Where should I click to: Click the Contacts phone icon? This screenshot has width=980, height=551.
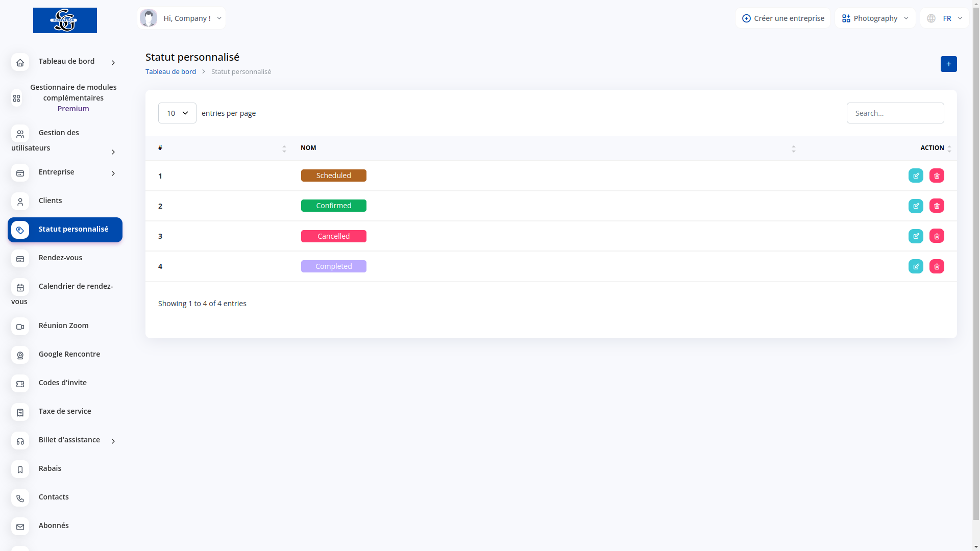[20, 498]
